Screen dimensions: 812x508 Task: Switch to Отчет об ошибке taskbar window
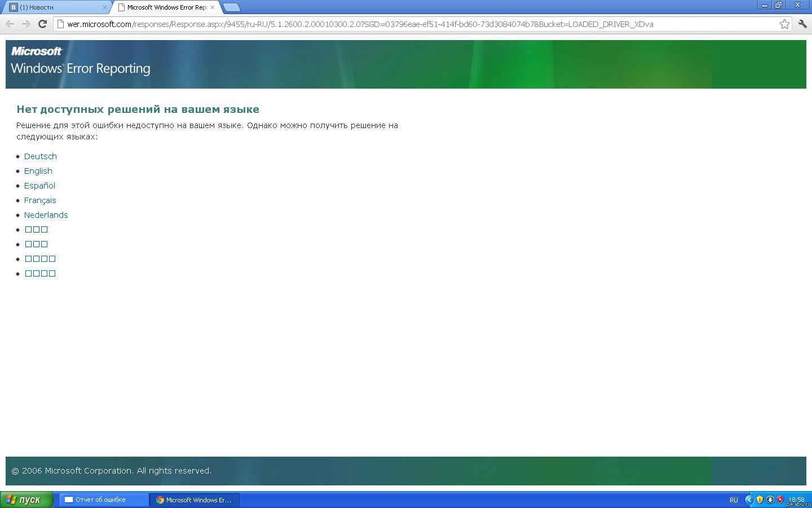(x=104, y=500)
